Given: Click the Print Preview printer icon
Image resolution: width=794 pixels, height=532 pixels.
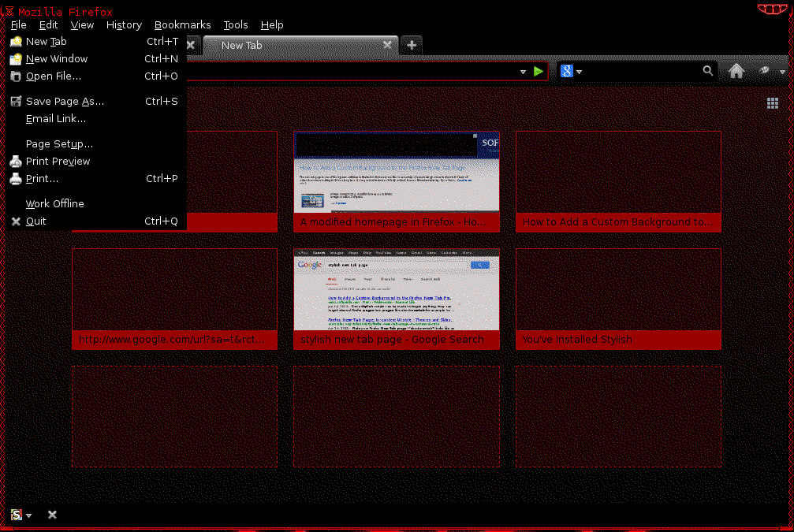Looking at the screenshot, I should (x=16, y=161).
